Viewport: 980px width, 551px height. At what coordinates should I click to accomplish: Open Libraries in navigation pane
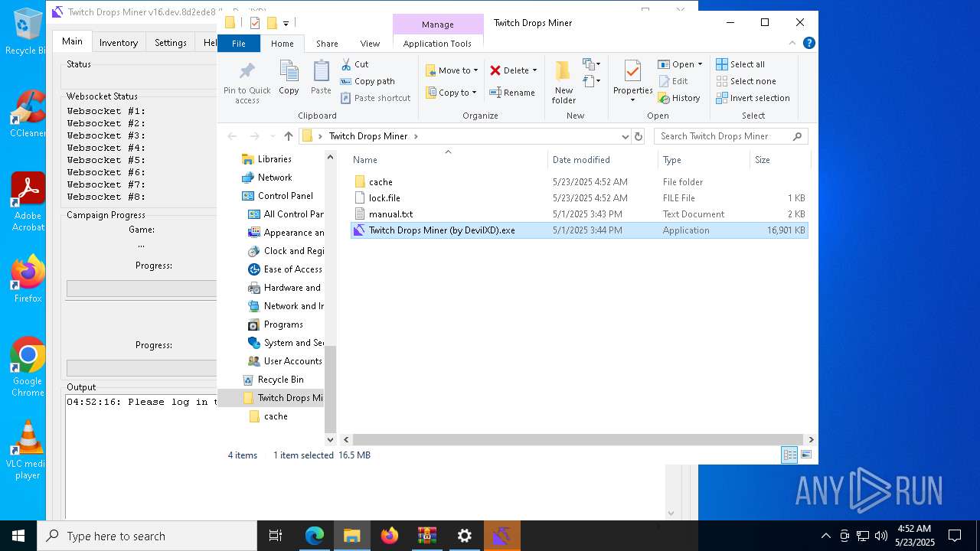click(x=274, y=159)
